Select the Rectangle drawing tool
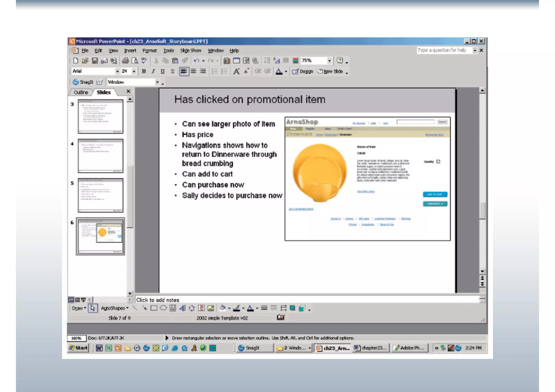The width and height of the screenshot is (555, 392). (154, 308)
